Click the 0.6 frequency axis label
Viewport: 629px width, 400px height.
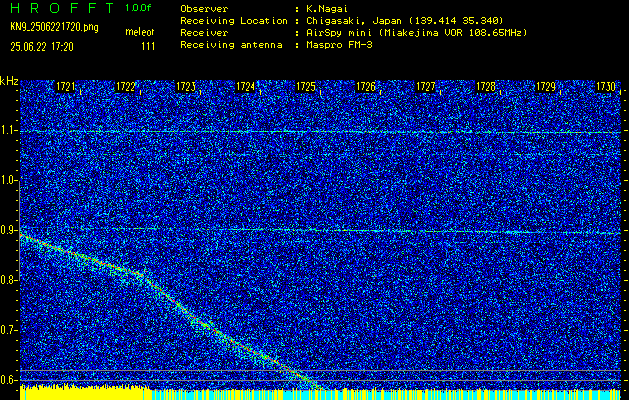[8, 380]
